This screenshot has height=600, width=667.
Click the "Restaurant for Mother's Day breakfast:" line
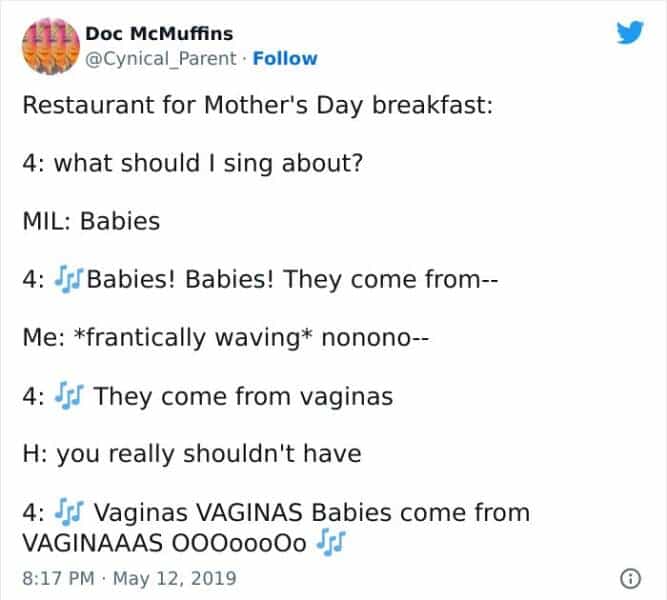(x=256, y=104)
